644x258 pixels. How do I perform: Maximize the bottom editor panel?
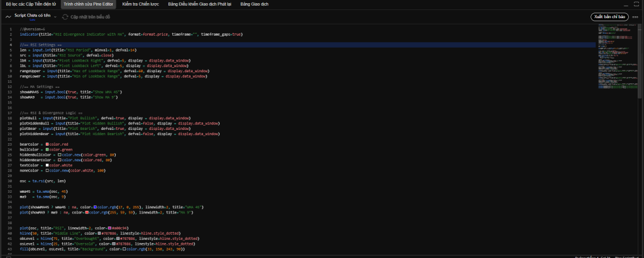point(636,4)
